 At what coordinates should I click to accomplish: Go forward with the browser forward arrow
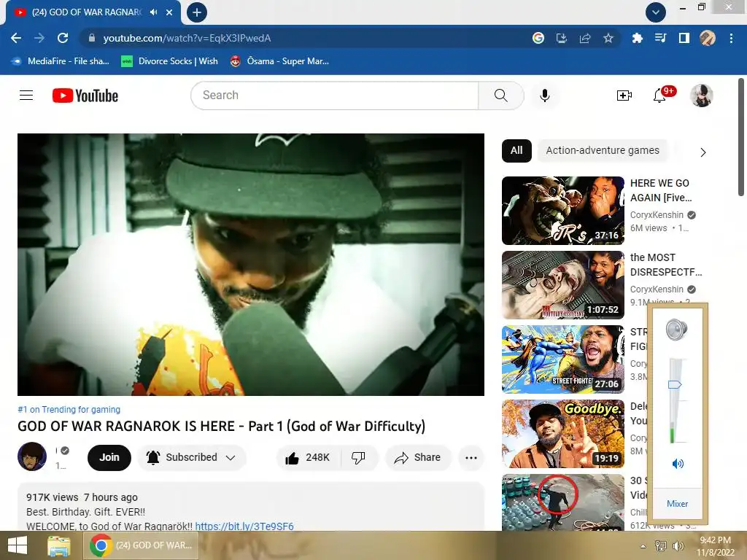(x=39, y=38)
